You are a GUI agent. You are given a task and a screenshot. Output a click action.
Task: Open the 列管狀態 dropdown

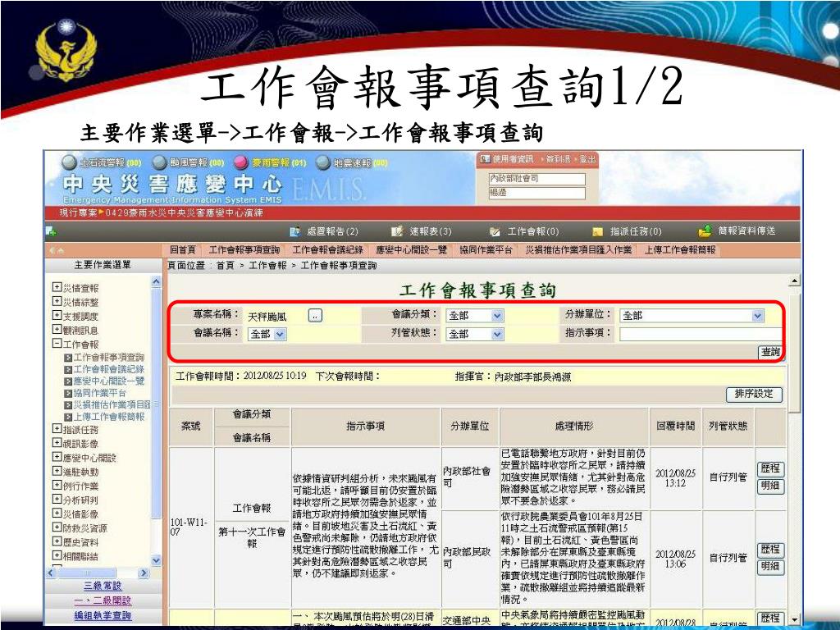coord(475,335)
